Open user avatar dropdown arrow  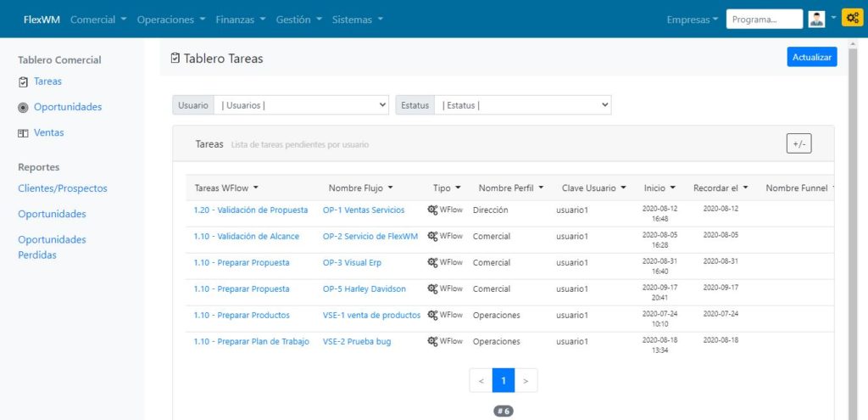[833, 18]
